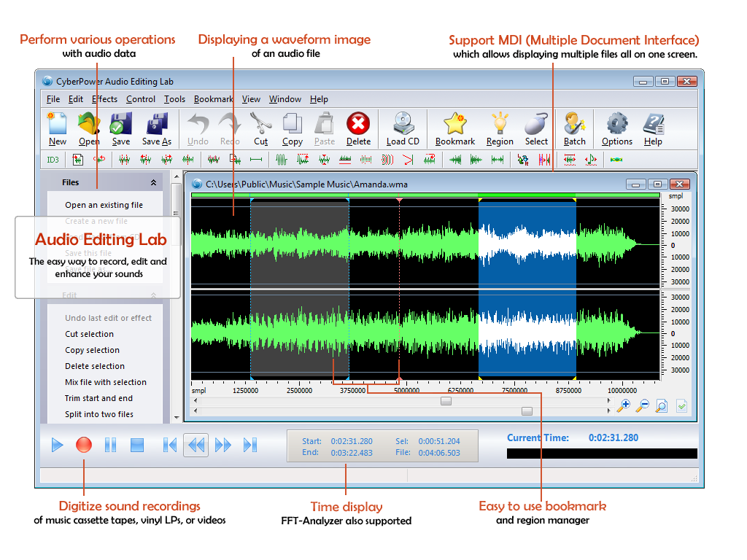This screenshot has height=560, width=747.
Task: Click the green music note tempo icon
Action: (591, 160)
